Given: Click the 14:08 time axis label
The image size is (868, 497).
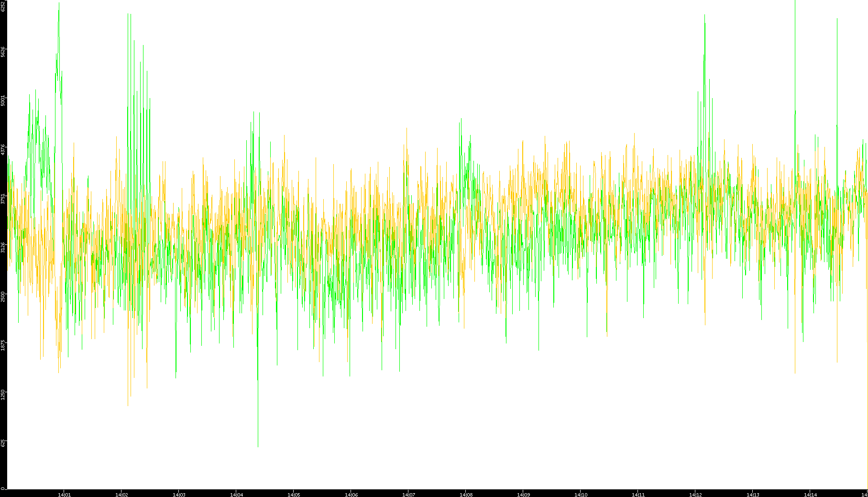Looking at the screenshot, I should 466,495.
